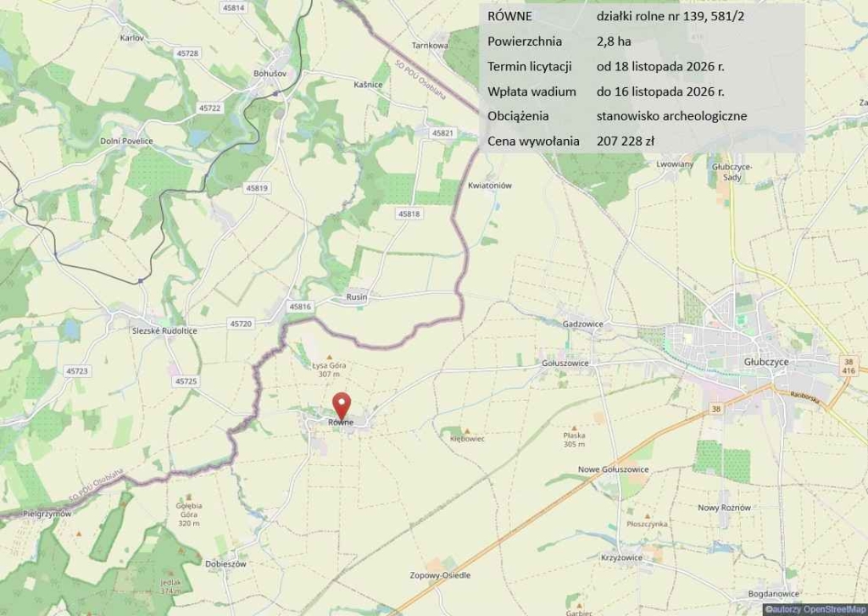Click the Slezské Rudoltice label
Screen dimensions: 868x616
click(x=164, y=330)
